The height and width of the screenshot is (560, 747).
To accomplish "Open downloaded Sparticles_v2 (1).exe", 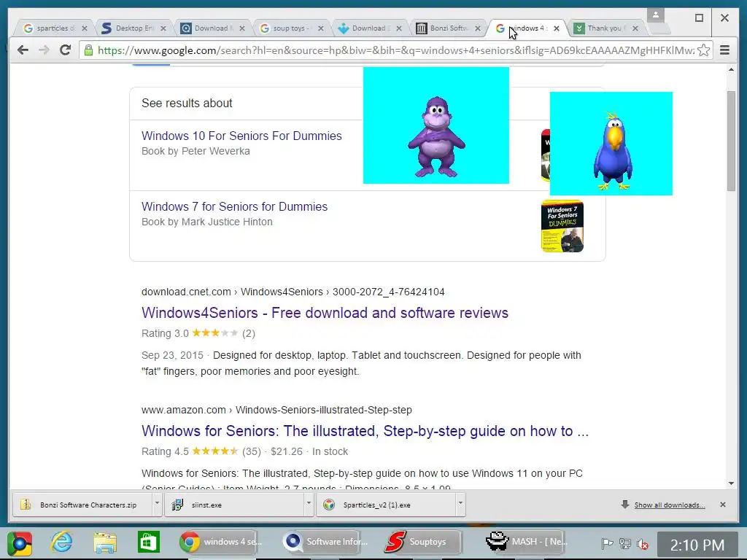I will [x=385, y=505].
